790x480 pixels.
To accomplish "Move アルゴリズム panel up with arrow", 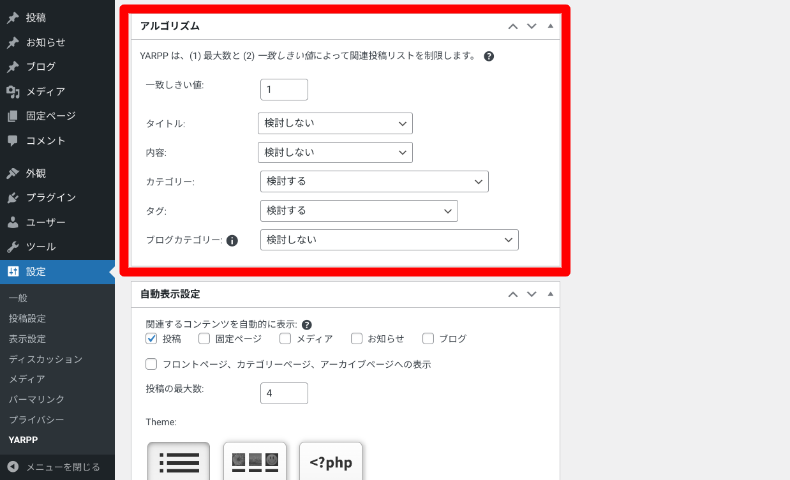I will tap(513, 26).
